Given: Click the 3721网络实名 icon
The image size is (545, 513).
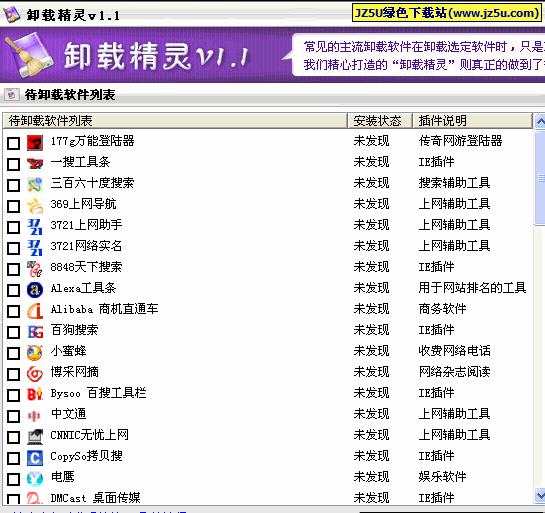Looking at the screenshot, I should [35, 247].
